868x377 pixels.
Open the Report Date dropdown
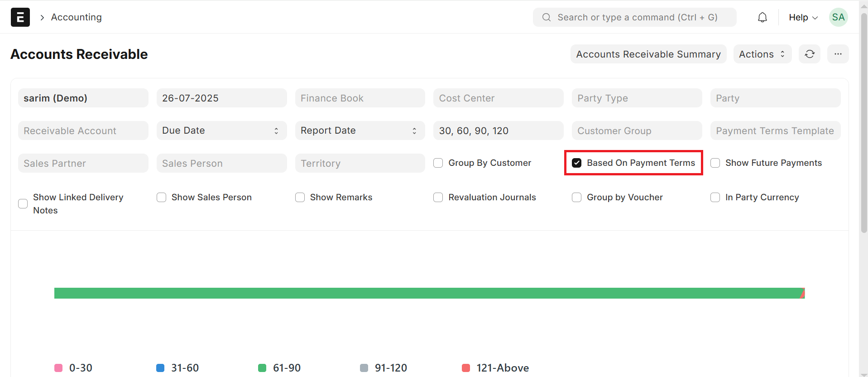pyautogui.click(x=360, y=130)
